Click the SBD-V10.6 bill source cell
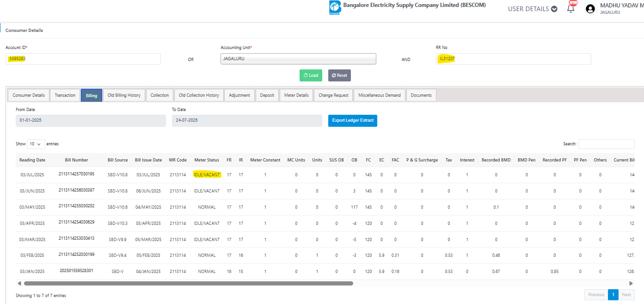The image size is (644, 304). [118, 207]
